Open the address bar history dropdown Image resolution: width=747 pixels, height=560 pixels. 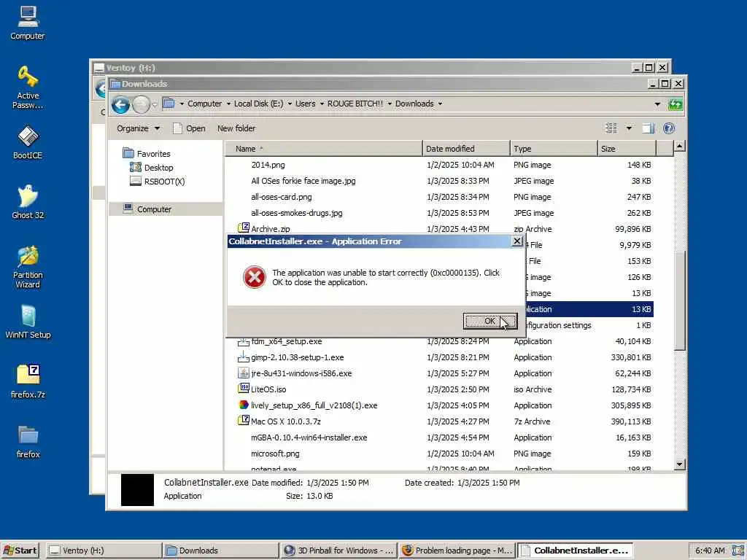pos(657,104)
